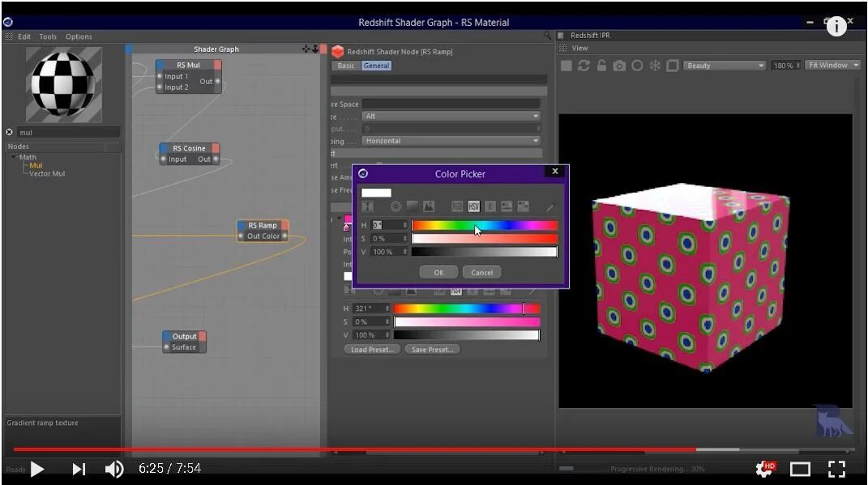The height and width of the screenshot is (485, 868).
Task: Click the Save Preset button
Action: click(x=432, y=350)
